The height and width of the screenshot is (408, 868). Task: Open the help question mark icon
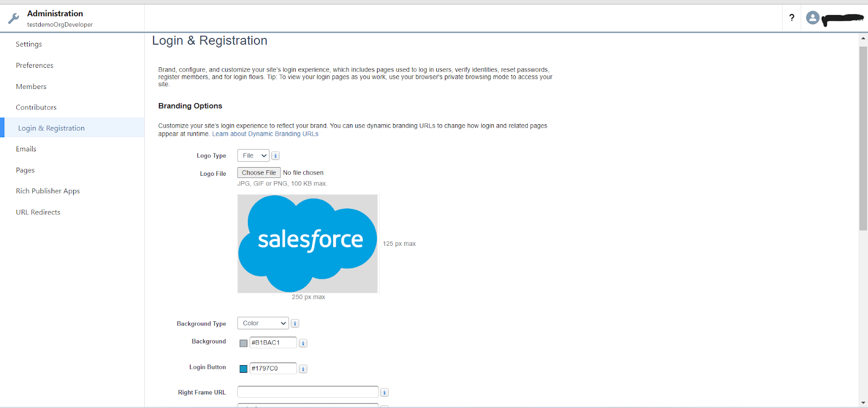pos(792,18)
